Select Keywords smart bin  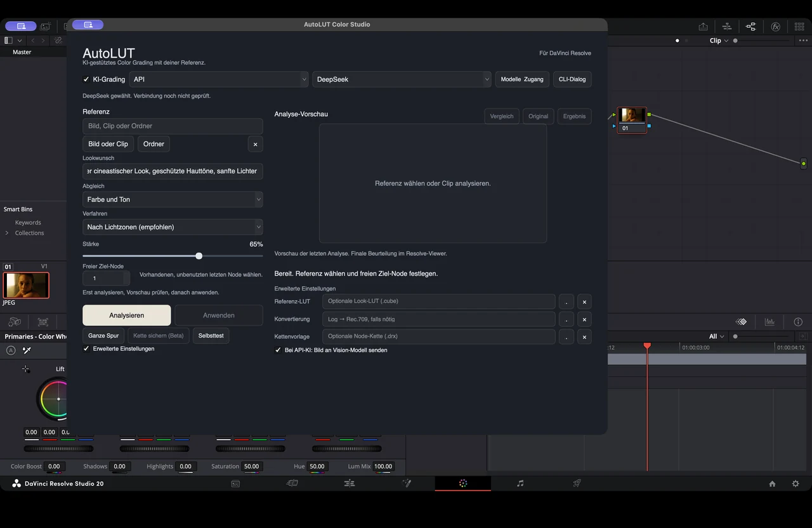tap(28, 223)
